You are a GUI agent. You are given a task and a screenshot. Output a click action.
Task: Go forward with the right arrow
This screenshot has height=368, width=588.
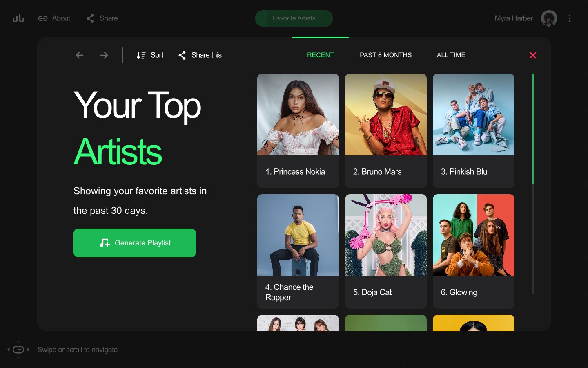[x=104, y=55]
